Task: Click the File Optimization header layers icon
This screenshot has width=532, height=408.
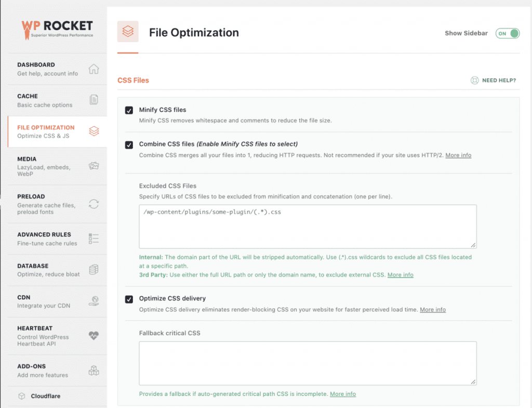Action: coord(128,32)
